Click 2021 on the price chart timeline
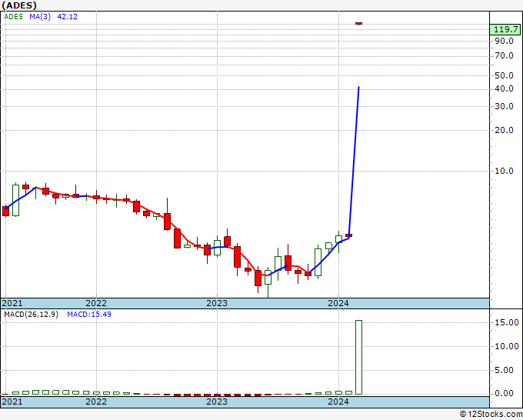 click(x=12, y=303)
